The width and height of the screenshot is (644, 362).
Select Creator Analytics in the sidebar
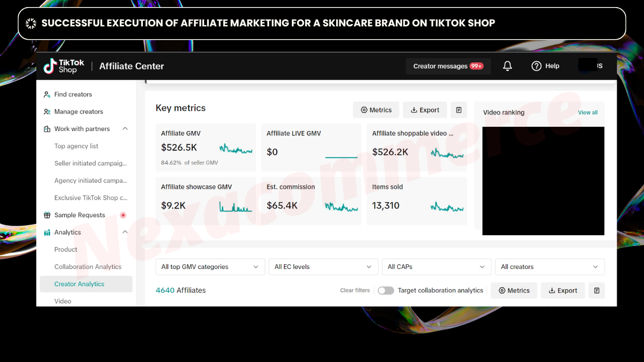point(79,284)
